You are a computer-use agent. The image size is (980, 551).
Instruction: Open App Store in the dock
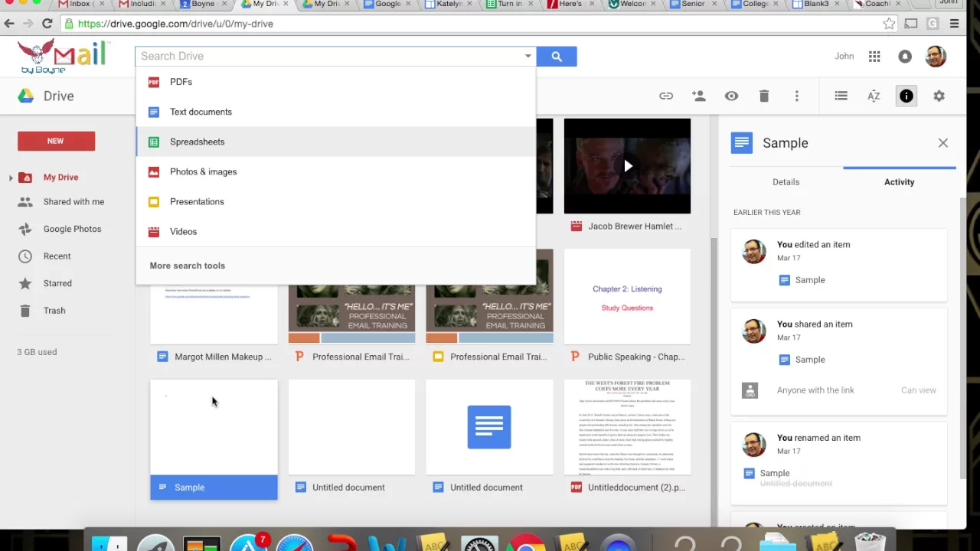click(249, 542)
